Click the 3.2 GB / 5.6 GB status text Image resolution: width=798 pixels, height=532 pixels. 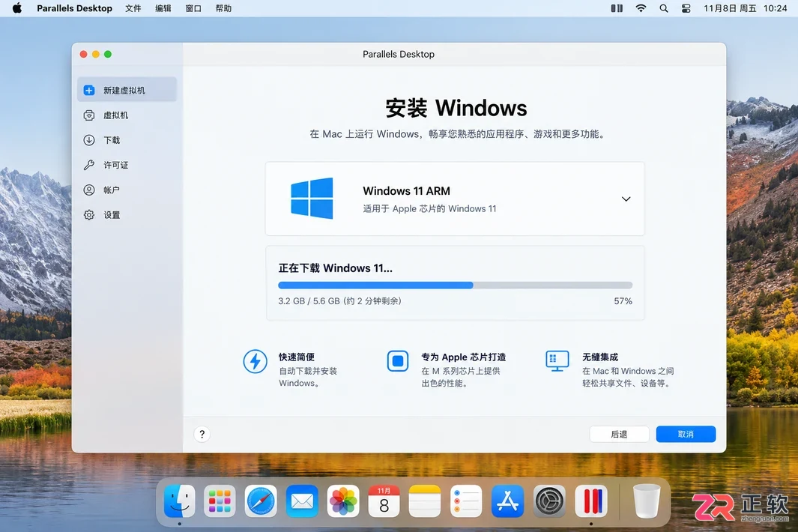click(339, 301)
